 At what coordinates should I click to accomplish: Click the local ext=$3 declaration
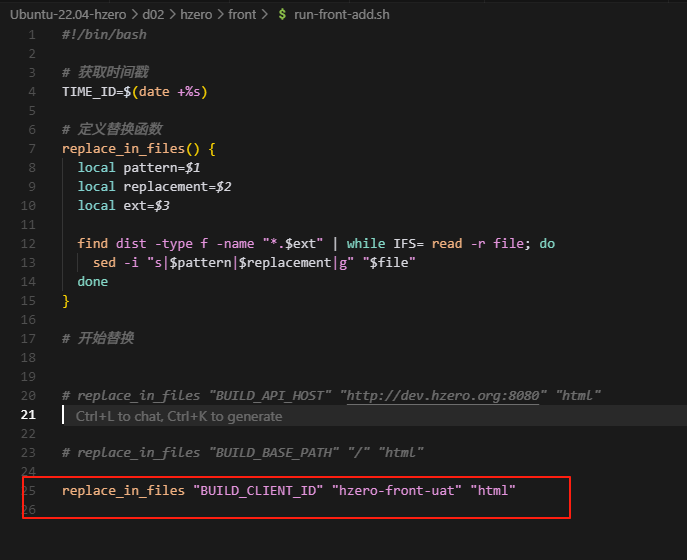[x=123, y=206]
